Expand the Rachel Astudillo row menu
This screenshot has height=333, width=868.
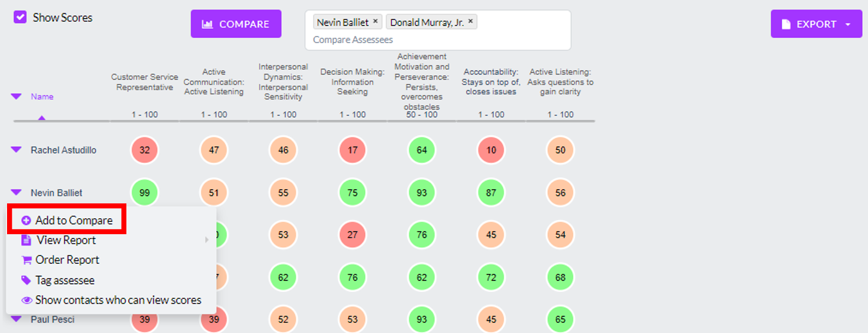[16, 149]
